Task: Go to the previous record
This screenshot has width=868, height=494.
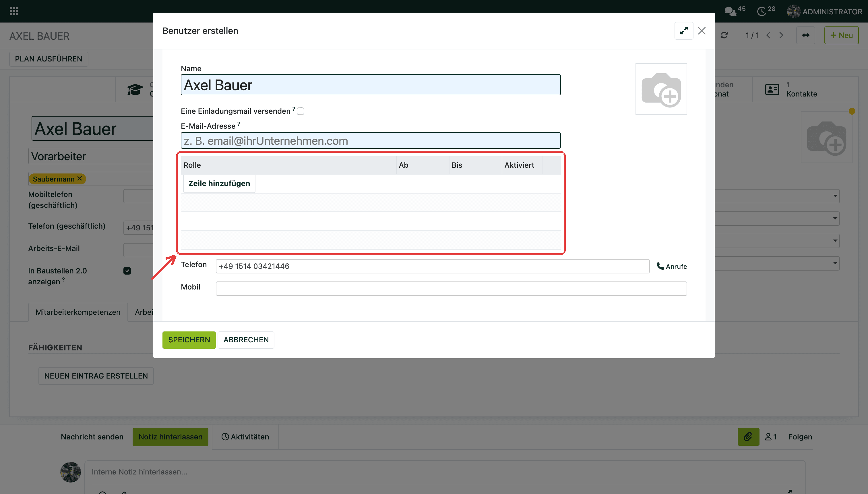Action: [768, 35]
